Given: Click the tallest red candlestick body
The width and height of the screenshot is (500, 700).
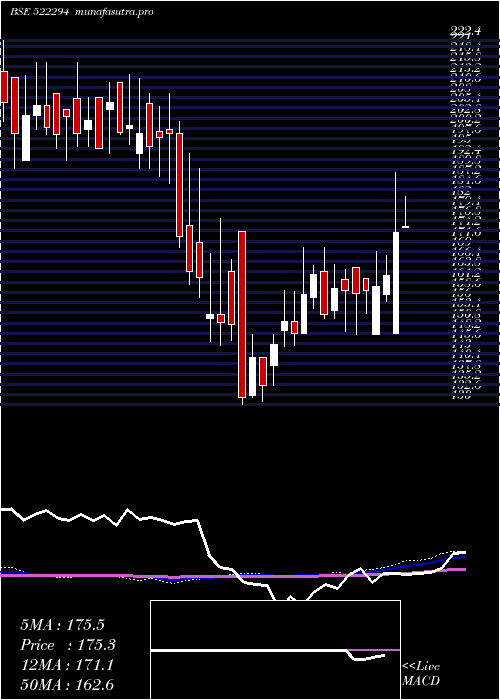Looking at the screenshot, I should click(242, 314).
